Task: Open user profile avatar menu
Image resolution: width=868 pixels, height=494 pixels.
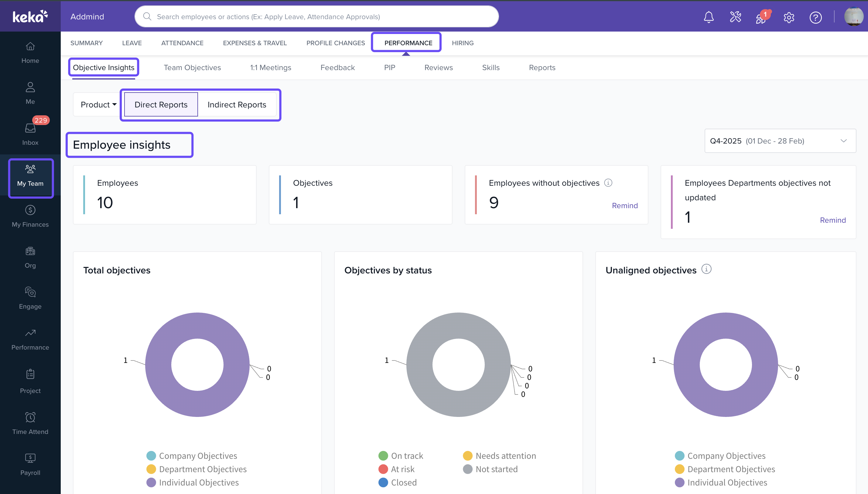Action: (853, 17)
